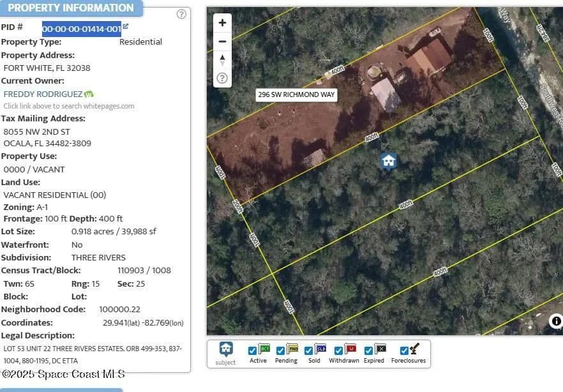The height and width of the screenshot is (392, 563).
Task: Toggle the Withdrawn listings checkbox
Action: [338, 351]
